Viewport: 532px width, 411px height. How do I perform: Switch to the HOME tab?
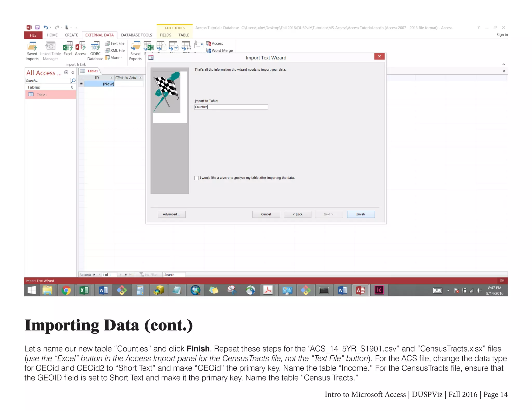click(52, 35)
